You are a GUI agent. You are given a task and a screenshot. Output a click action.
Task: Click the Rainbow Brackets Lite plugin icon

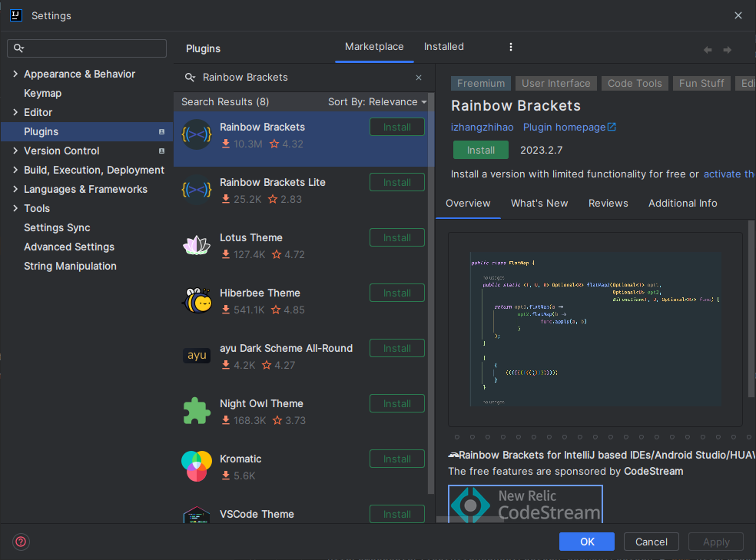[x=197, y=190]
